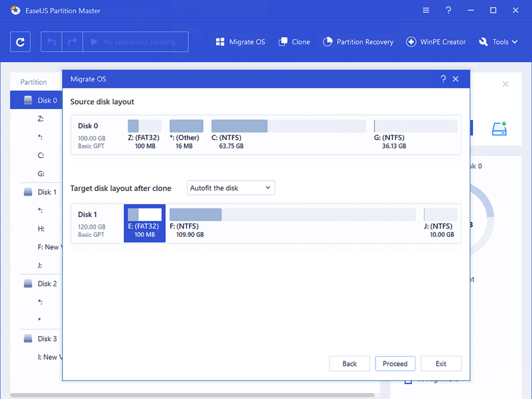Click the Proceed button
Viewport: 532px width, 399px height.
click(x=395, y=364)
